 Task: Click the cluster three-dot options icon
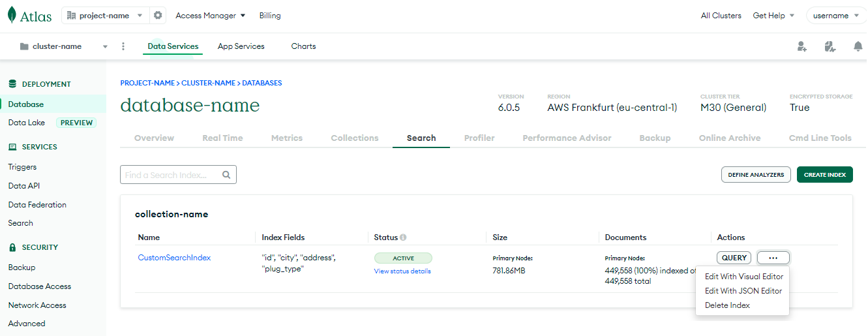(123, 46)
